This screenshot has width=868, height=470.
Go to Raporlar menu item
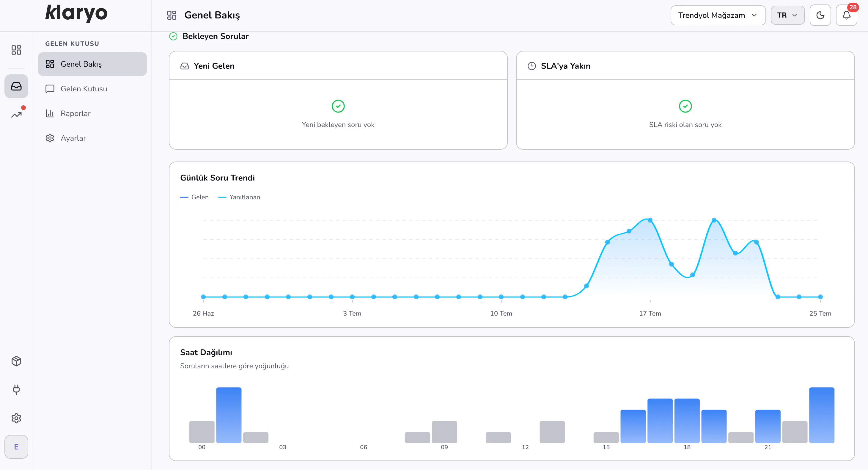[x=92, y=113]
